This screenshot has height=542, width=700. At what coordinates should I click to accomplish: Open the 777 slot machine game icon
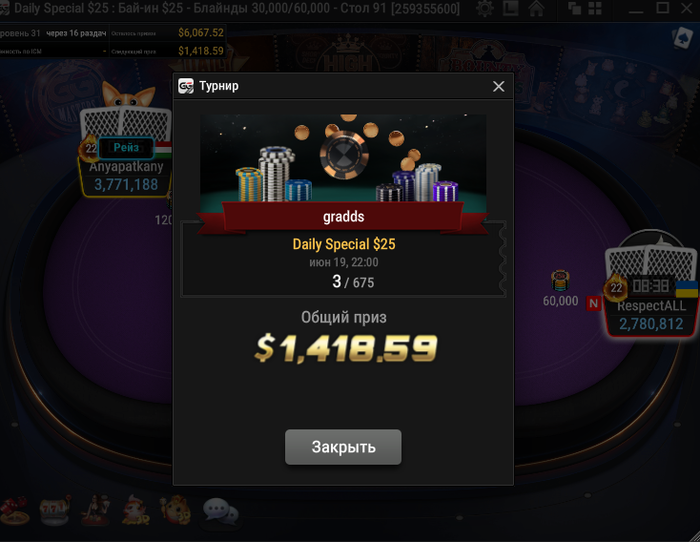[55, 510]
